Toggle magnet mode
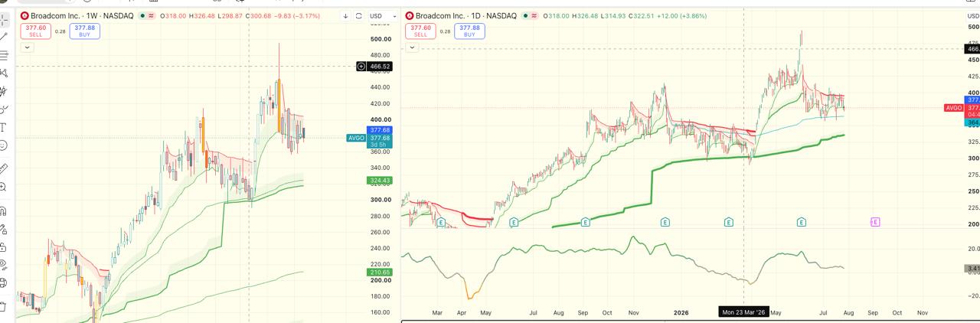The height and width of the screenshot is (323, 980). click(4, 210)
